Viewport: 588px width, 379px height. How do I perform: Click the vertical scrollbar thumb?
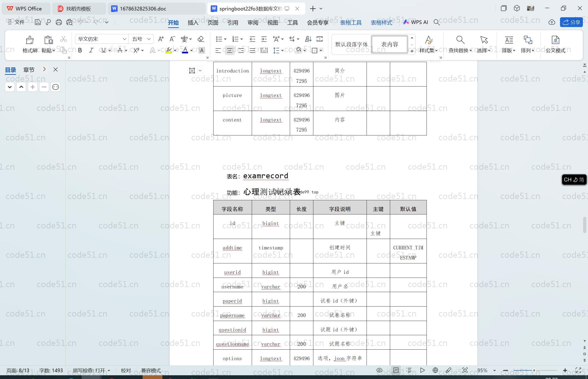tap(584, 225)
